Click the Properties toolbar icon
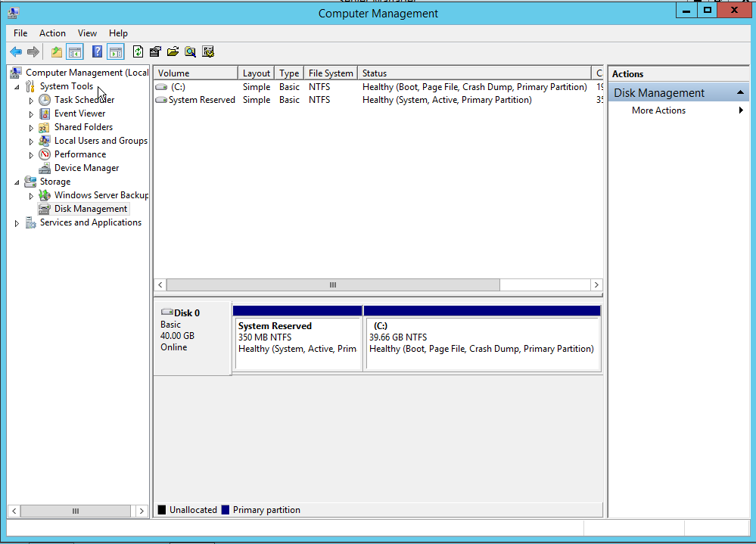 click(x=155, y=52)
